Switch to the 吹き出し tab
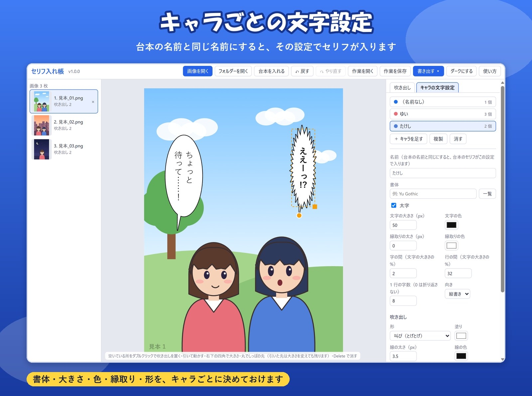Screen dimensions: 532x396 402,88
